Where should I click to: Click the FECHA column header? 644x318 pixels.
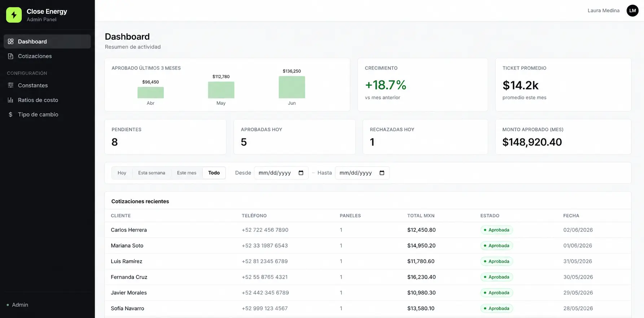571,216
